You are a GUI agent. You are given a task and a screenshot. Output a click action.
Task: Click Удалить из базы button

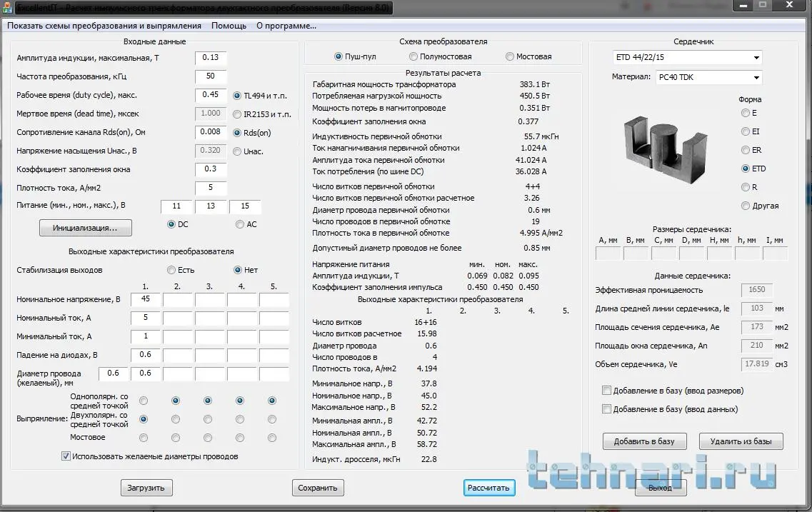pyautogui.click(x=741, y=441)
